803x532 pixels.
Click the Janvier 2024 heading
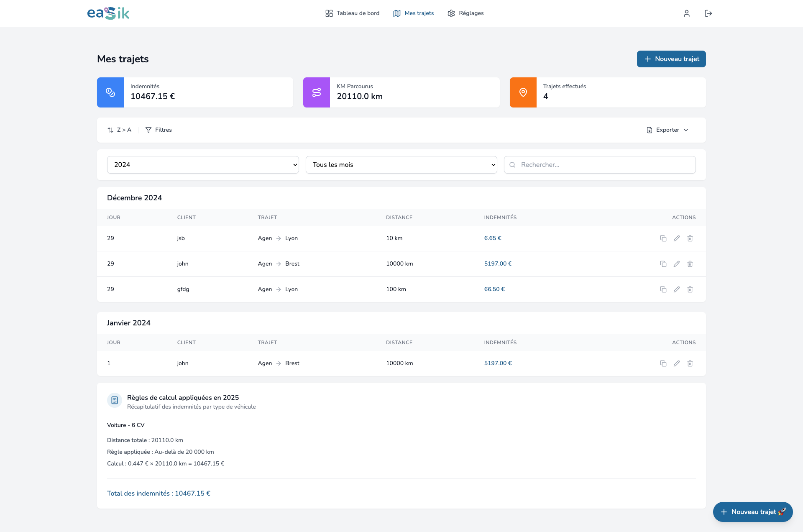(x=128, y=323)
